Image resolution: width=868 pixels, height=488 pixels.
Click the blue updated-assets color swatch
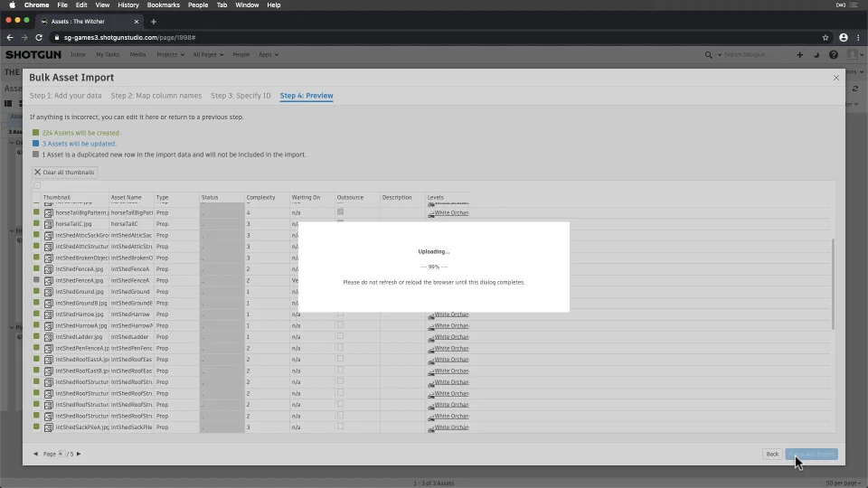36,144
